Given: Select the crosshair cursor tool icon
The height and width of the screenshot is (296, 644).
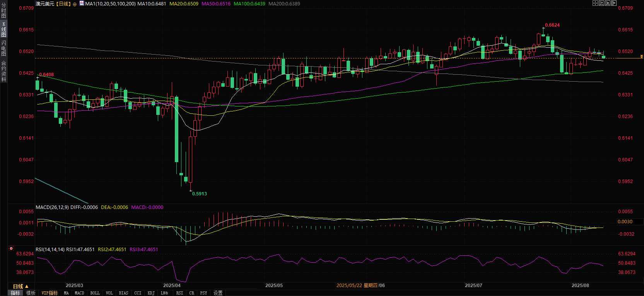Looking at the screenshot, I should point(595,3).
